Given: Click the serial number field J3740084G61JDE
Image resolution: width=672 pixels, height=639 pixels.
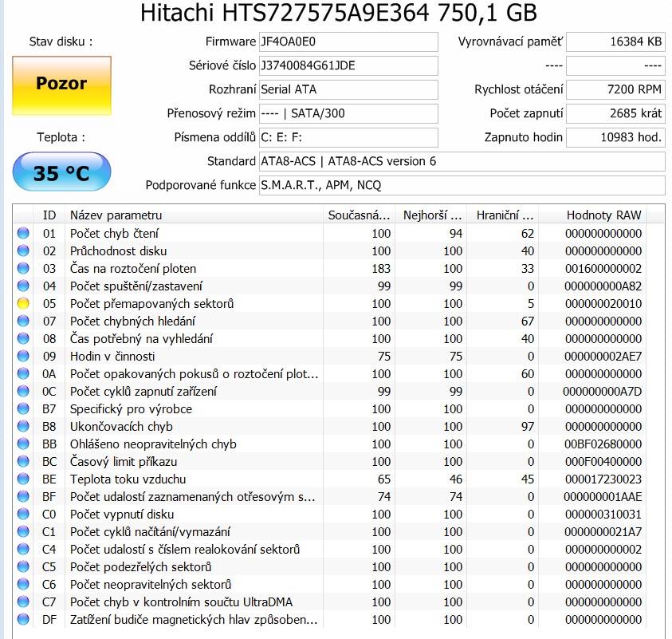Looking at the screenshot, I should tap(348, 65).
